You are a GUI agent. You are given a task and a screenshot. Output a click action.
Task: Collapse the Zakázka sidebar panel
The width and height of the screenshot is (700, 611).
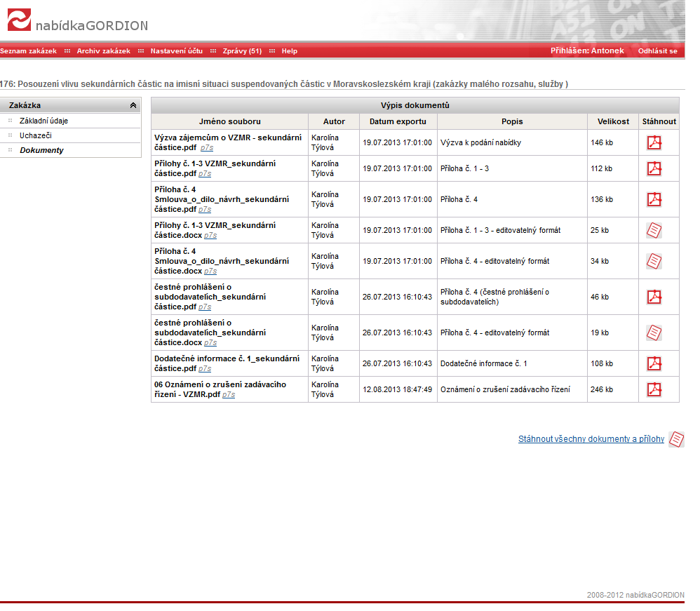133,105
